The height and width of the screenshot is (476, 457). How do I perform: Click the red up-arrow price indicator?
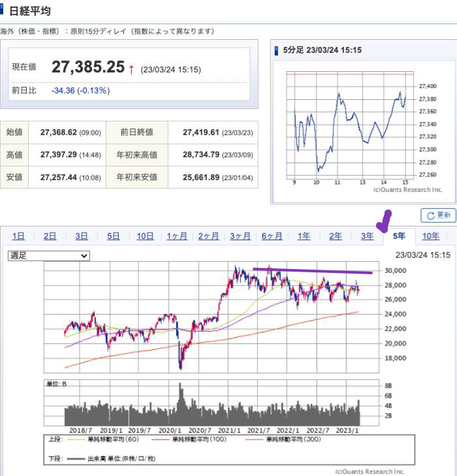pyautogui.click(x=131, y=69)
